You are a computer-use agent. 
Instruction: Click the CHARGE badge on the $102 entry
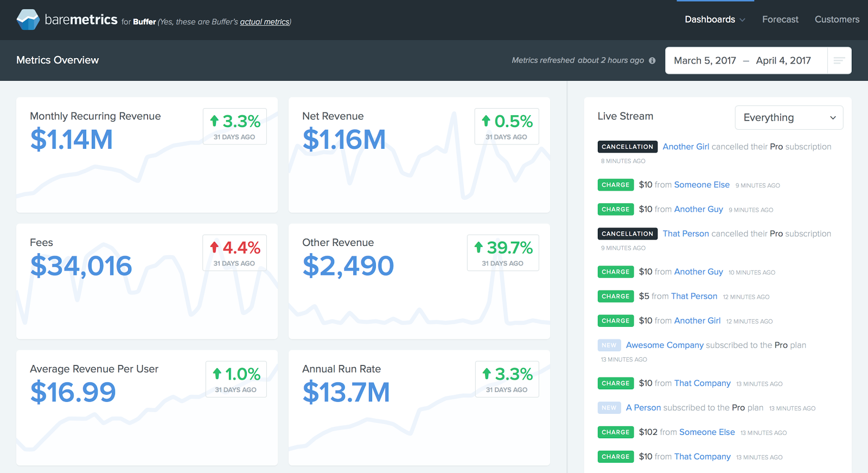(616, 432)
